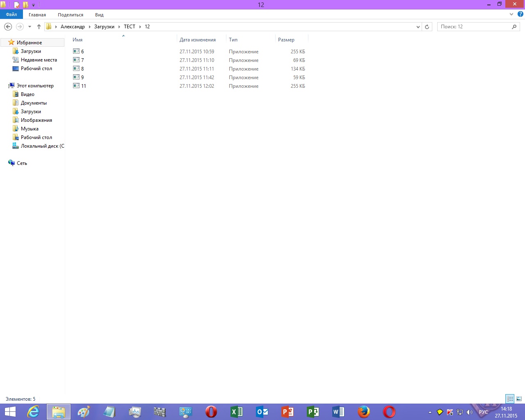Click Александр in the address bar path
Viewport: 525px width, 420px height.
click(73, 27)
